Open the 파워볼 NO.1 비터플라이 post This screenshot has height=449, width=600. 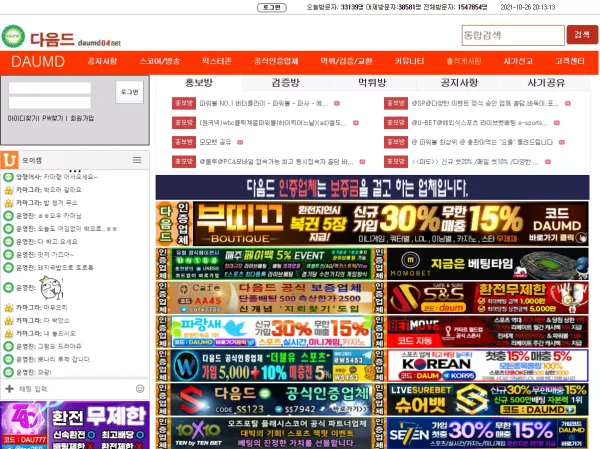263,103
